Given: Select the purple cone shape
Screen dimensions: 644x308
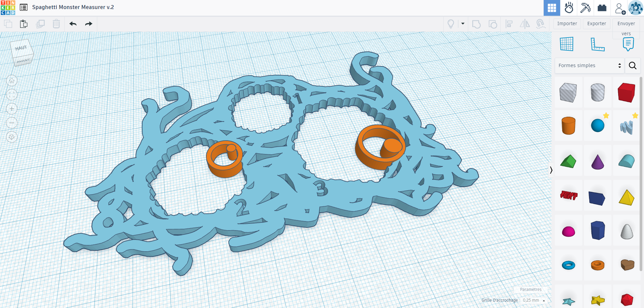Looking at the screenshot, I should [x=597, y=161].
